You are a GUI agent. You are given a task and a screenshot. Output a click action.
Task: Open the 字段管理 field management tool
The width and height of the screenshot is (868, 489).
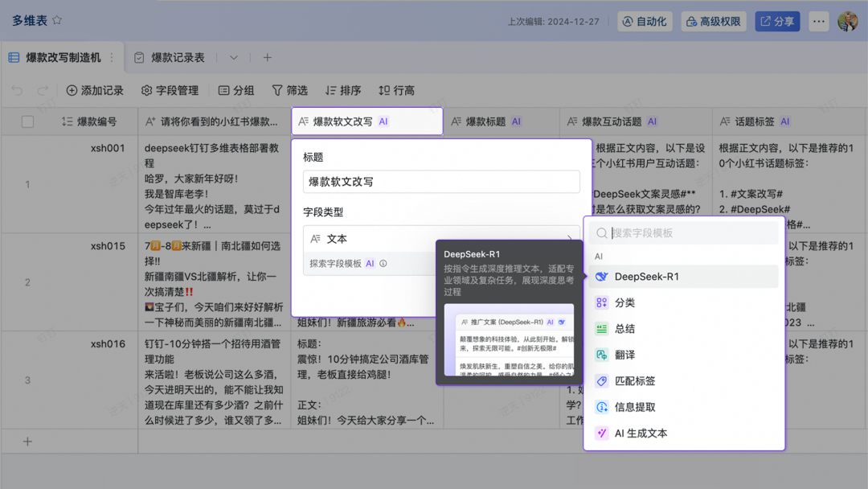170,90
